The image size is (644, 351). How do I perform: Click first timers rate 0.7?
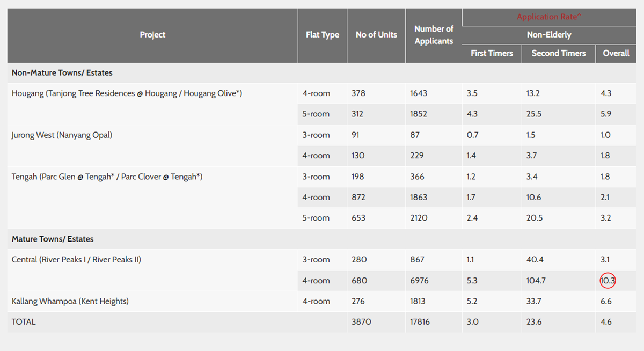coord(472,135)
